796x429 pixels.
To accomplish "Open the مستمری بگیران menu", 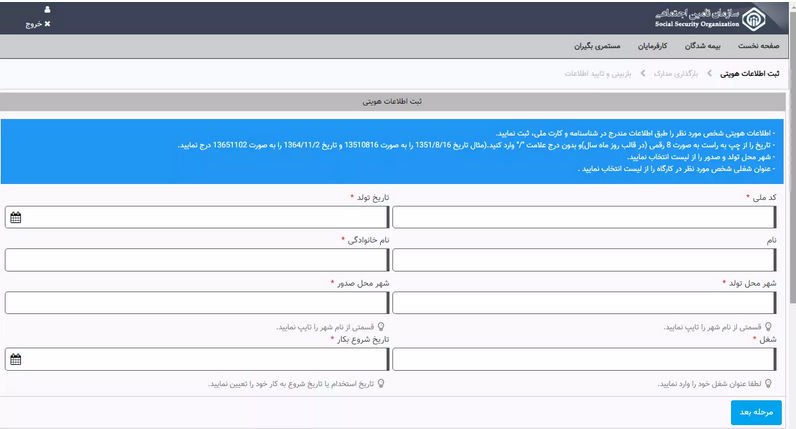I will (597, 46).
